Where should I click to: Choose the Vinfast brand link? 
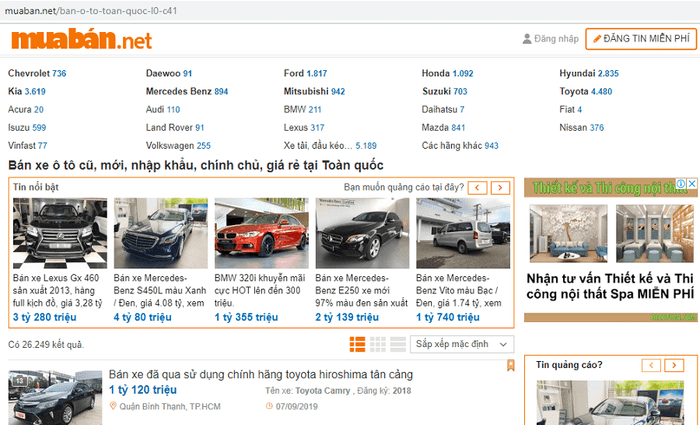(27, 145)
